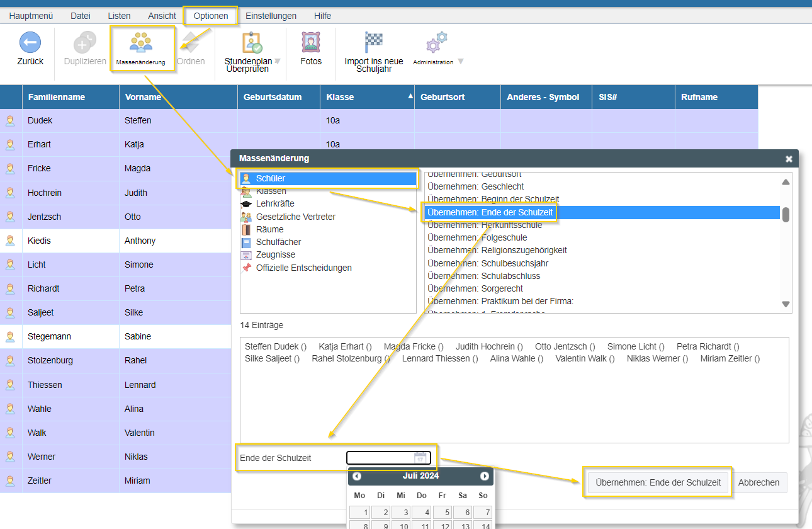Open the Listen menu
The width and height of the screenshot is (812, 529).
(120, 16)
